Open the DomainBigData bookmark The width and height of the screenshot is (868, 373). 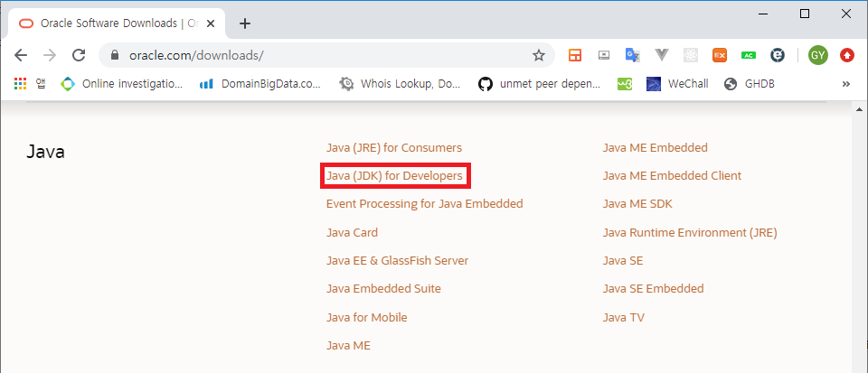pyautogui.click(x=260, y=84)
